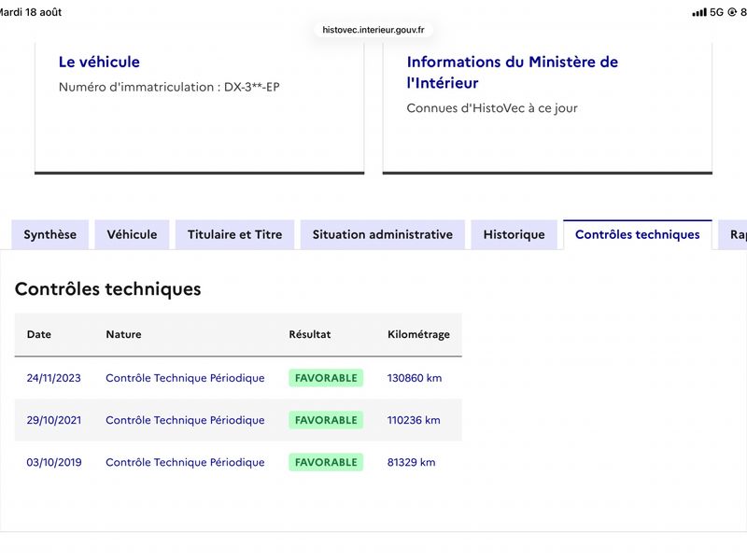Tap the histovec.interieur.gouv.fr address bar
Image resolution: width=747 pixels, height=560 pixels.
pyautogui.click(x=373, y=30)
